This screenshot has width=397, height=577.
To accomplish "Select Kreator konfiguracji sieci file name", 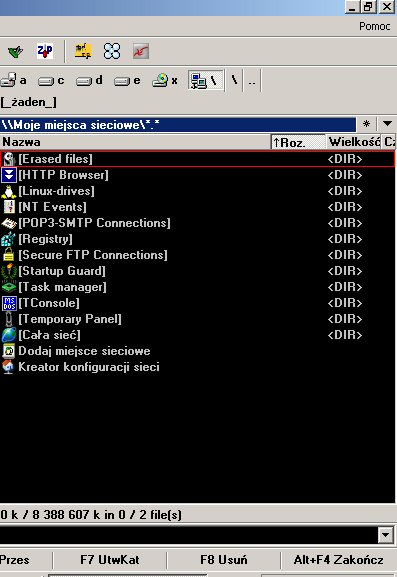I will pyautogui.click(x=89, y=367).
